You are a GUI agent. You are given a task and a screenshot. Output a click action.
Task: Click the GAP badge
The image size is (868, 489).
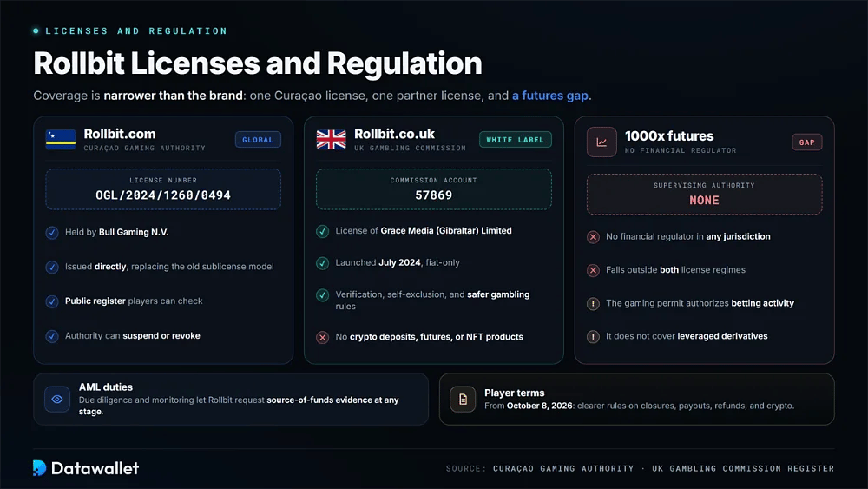tap(806, 142)
